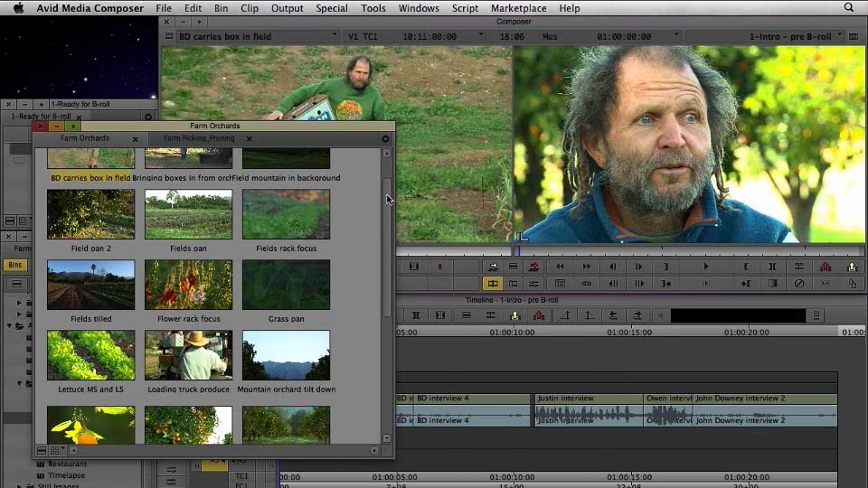The height and width of the screenshot is (488, 868).
Task: Click the record monitor position bar
Action: click(690, 250)
